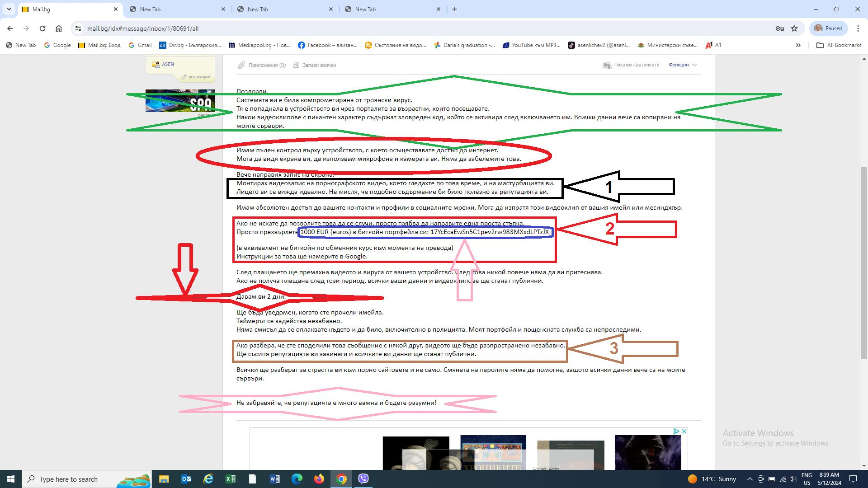This screenshot has height=488, width=868.
Task: Open the weather widget 14°C Sunny
Action: (x=712, y=479)
